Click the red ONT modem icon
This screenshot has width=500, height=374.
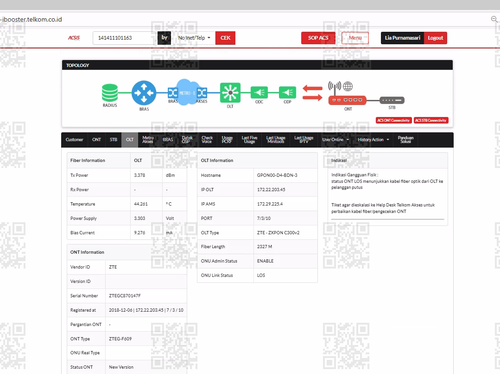(x=347, y=100)
